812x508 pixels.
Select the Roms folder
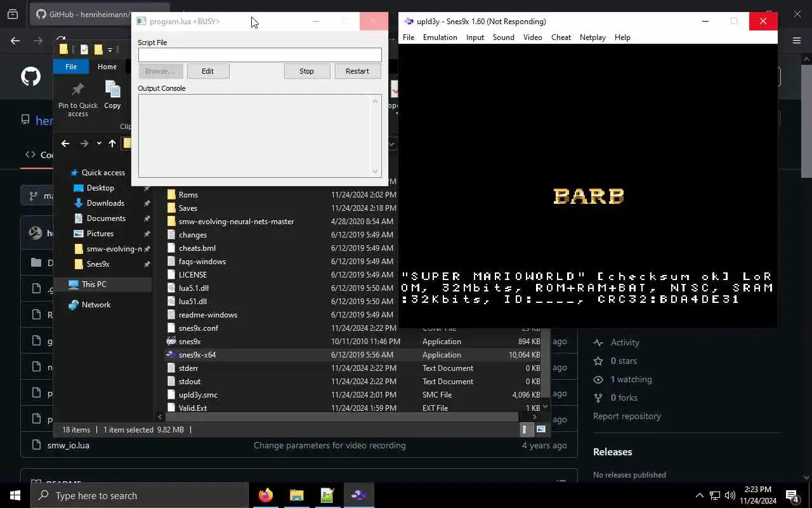[188, 195]
